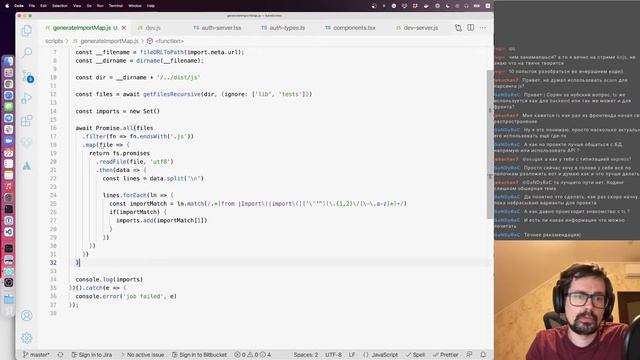Open the Selection menu
This screenshot has height=360, width=640.
tap(60, 6)
